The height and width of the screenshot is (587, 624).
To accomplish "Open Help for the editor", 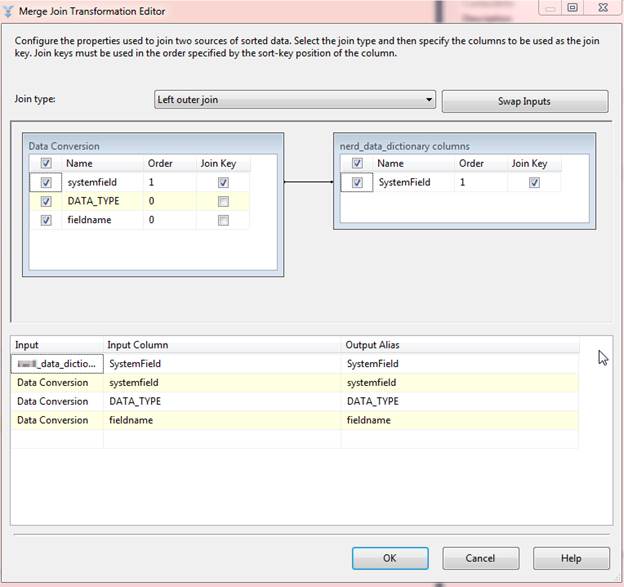I will 571,558.
